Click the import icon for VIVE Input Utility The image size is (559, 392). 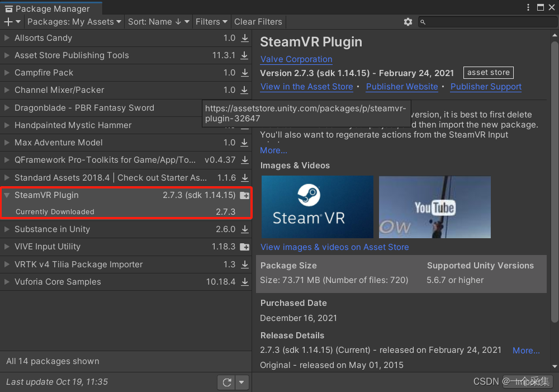[x=245, y=247]
